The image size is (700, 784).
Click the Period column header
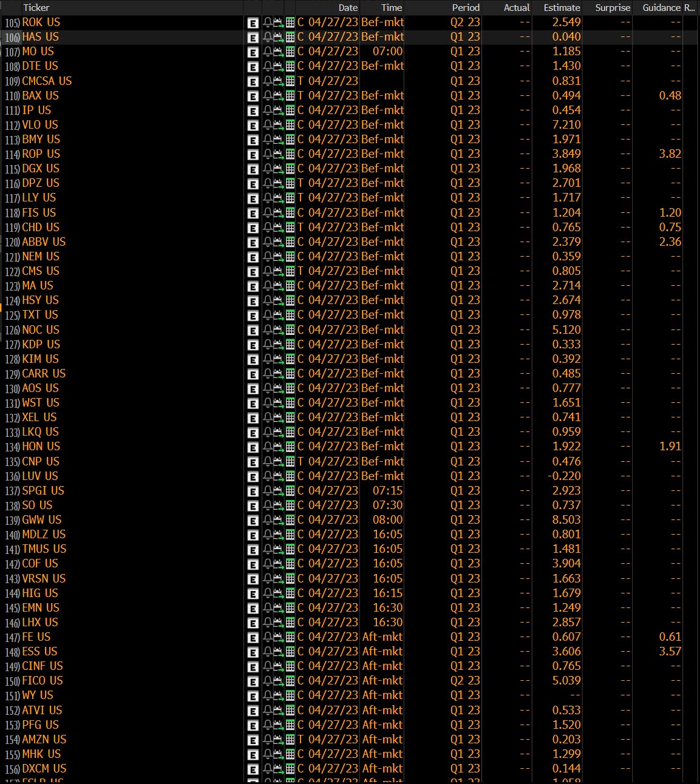[466, 8]
